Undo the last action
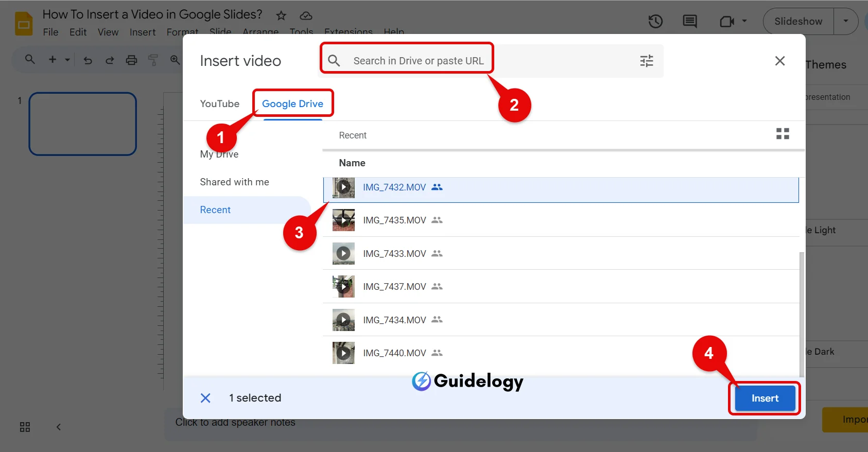The image size is (868, 452). click(88, 60)
